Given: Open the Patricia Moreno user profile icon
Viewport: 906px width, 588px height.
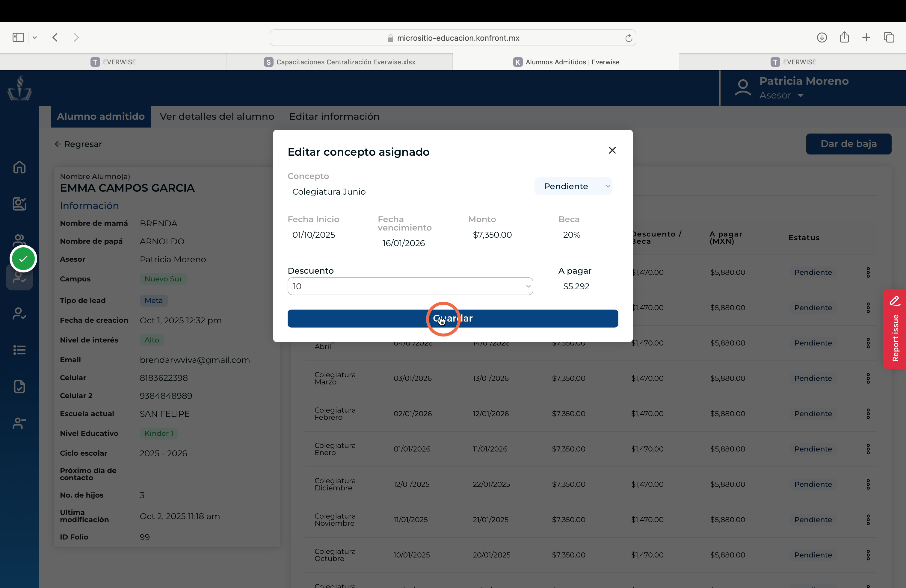Looking at the screenshot, I should [x=743, y=88].
